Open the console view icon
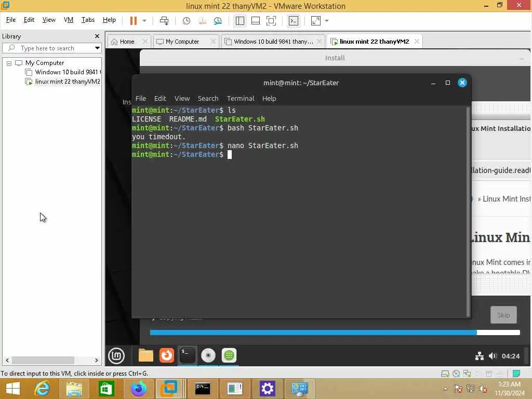 [x=294, y=21]
